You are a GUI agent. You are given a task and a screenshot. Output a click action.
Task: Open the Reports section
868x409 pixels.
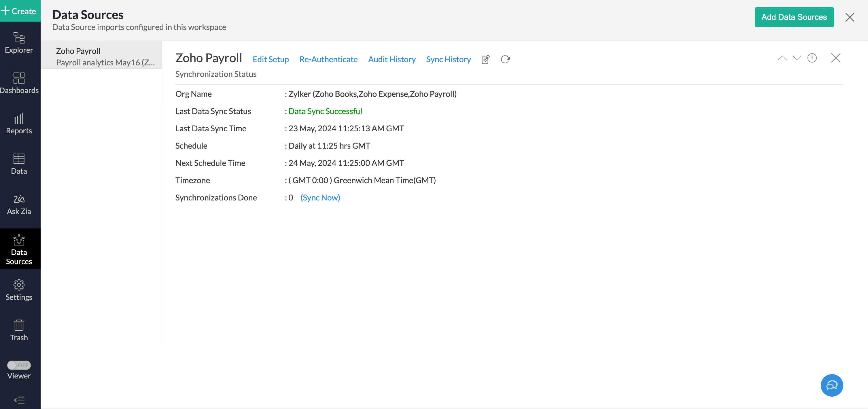[x=19, y=123]
